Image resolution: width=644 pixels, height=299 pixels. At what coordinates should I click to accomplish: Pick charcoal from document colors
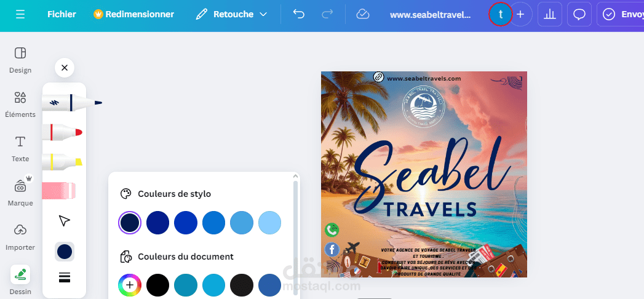click(x=242, y=285)
